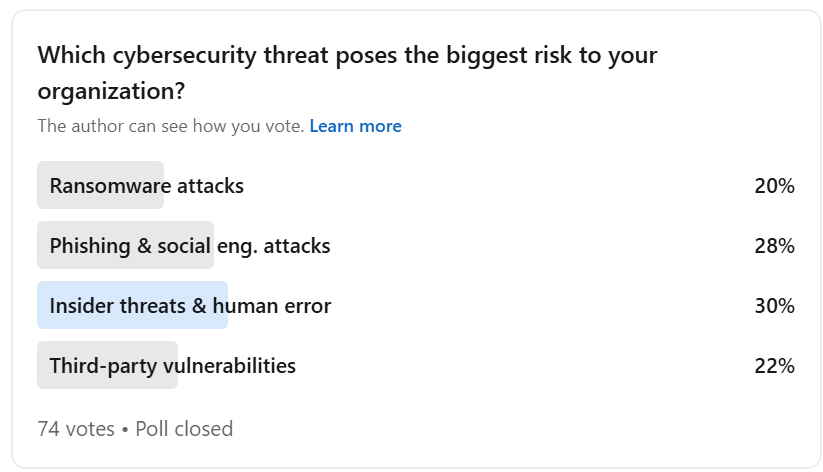
Task: Pick the Insider threats & human error option
Action: pyautogui.click(x=190, y=306)
